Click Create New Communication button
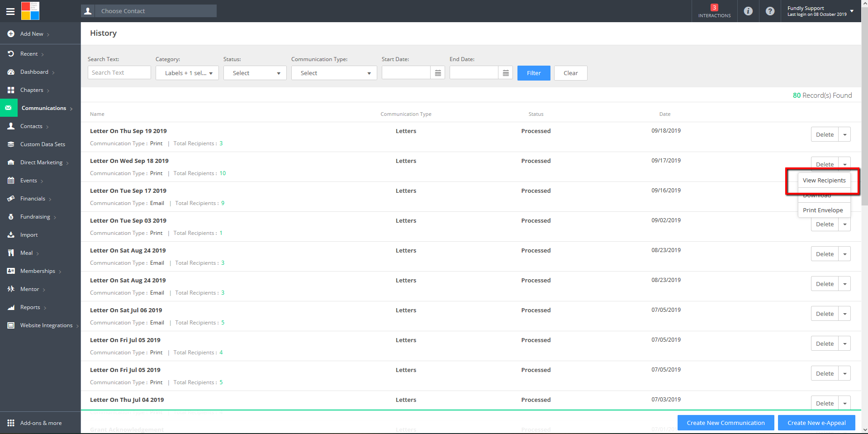 (726, 423)
